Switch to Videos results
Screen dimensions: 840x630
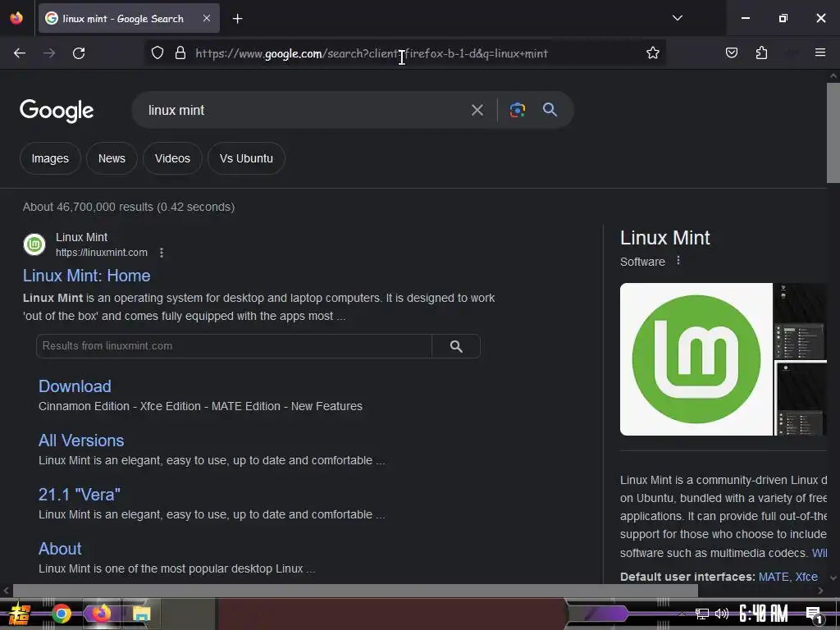pyautogui.click(x=172, y=158)
